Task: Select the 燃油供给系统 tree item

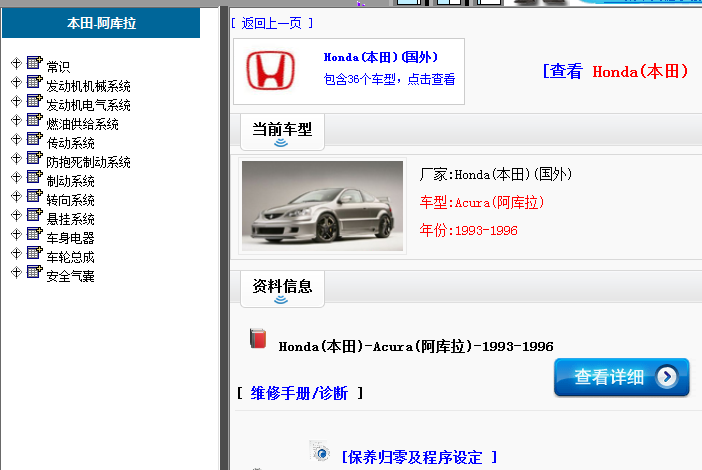Action: (82, 124)
